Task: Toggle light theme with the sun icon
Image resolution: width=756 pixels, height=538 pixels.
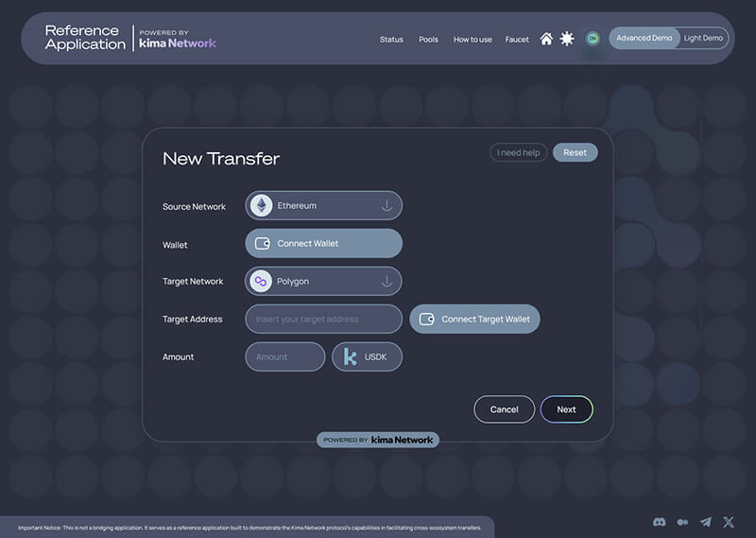Action: click(567, 39)
